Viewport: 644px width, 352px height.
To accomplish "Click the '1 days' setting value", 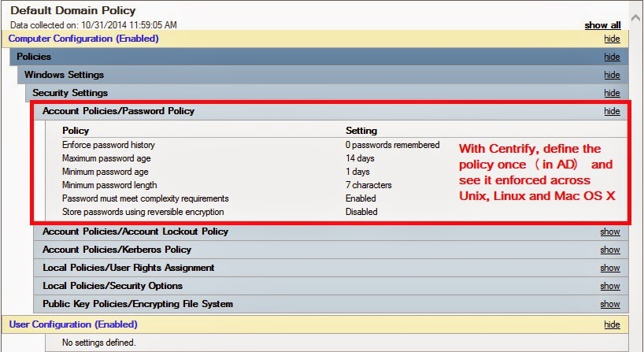I will [357, 172].
